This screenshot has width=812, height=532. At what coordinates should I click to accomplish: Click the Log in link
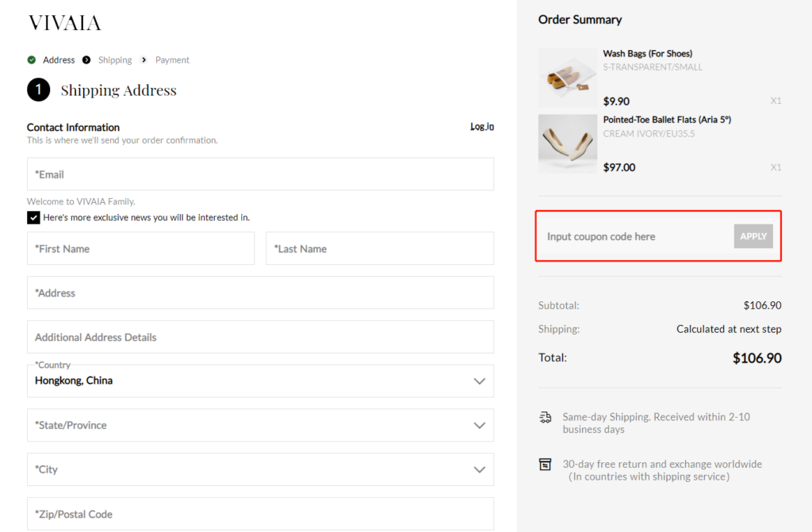[x=482, y=127]
